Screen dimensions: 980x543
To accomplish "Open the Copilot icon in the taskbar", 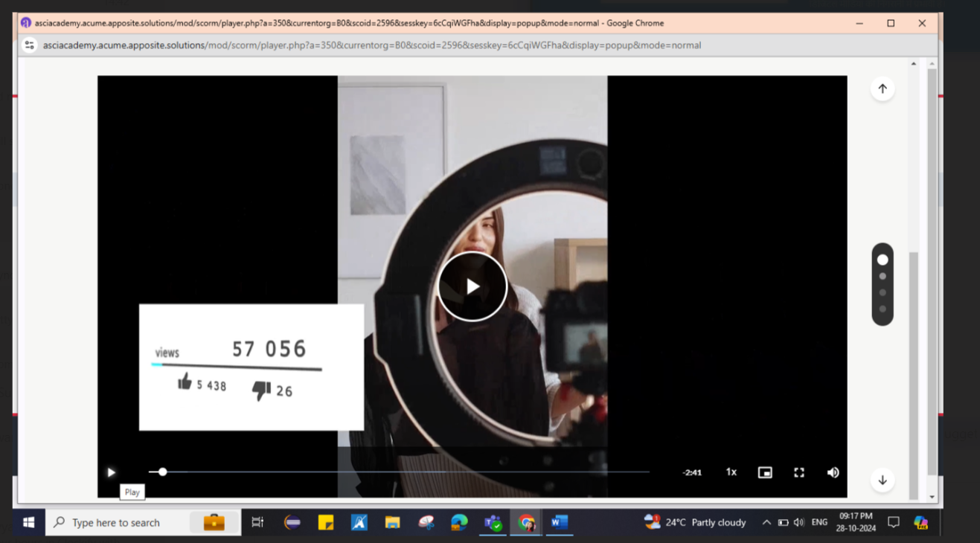I will click(x=920, y=522).
